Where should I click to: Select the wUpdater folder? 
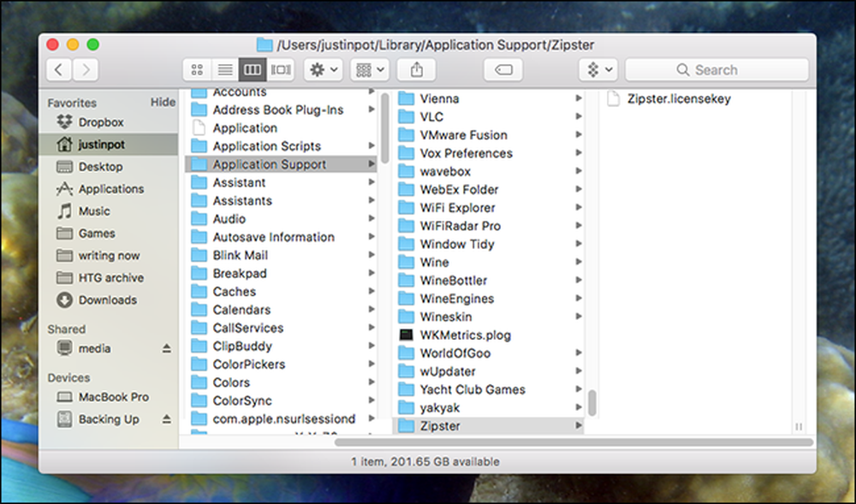(x=488, y=371)
